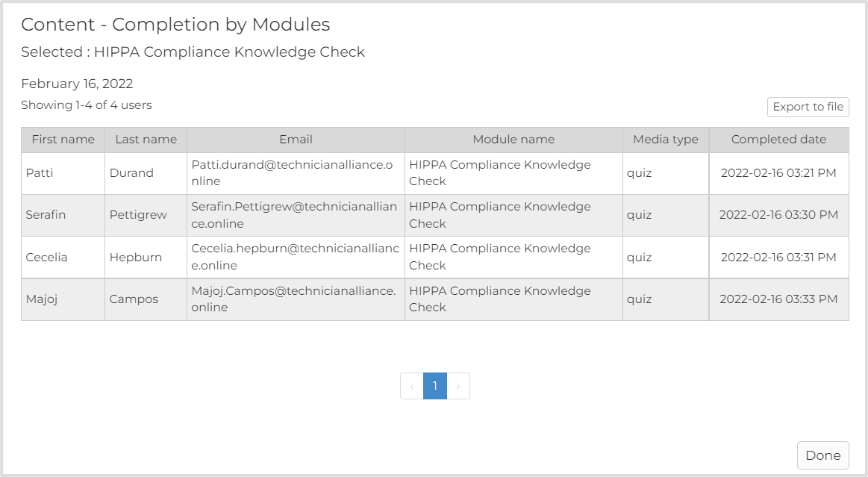Select last name Hepburn cell
This screenshot has height=477, width=868.
[146, 258]
